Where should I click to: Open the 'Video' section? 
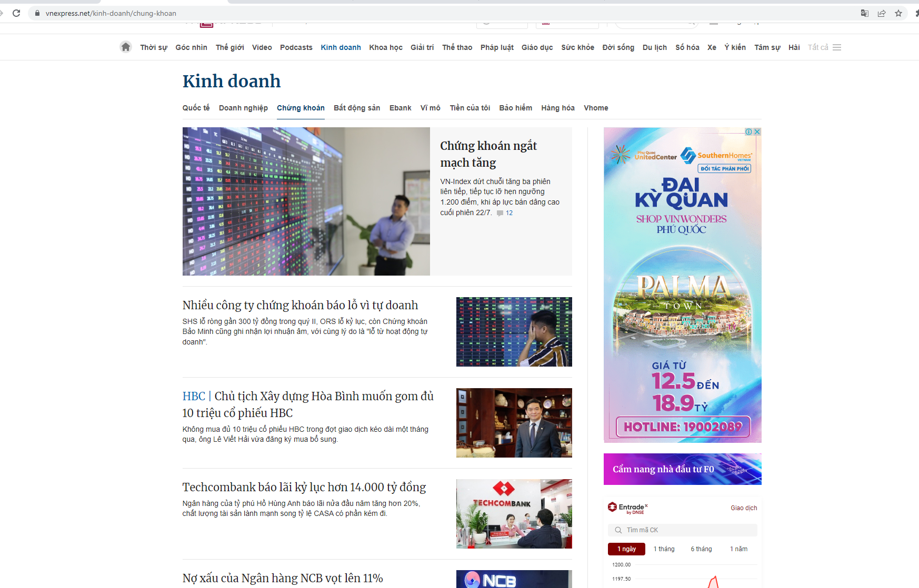tap(262, 47)
